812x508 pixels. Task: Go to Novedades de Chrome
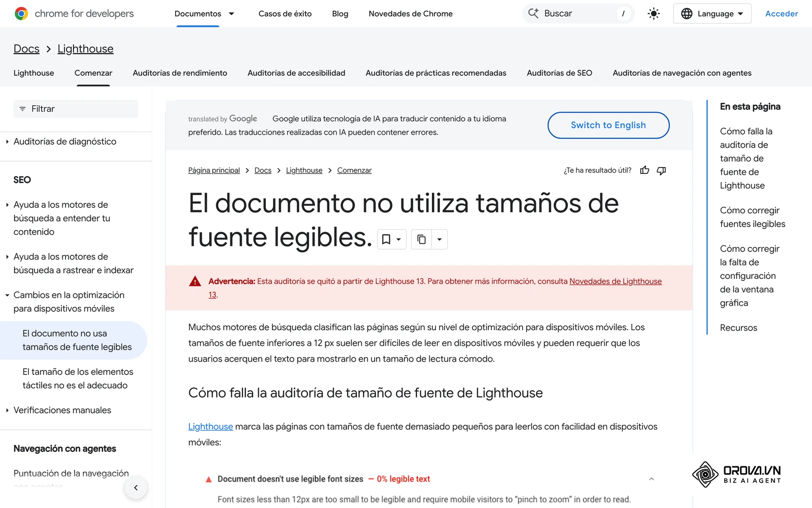[x=411, y=14]
